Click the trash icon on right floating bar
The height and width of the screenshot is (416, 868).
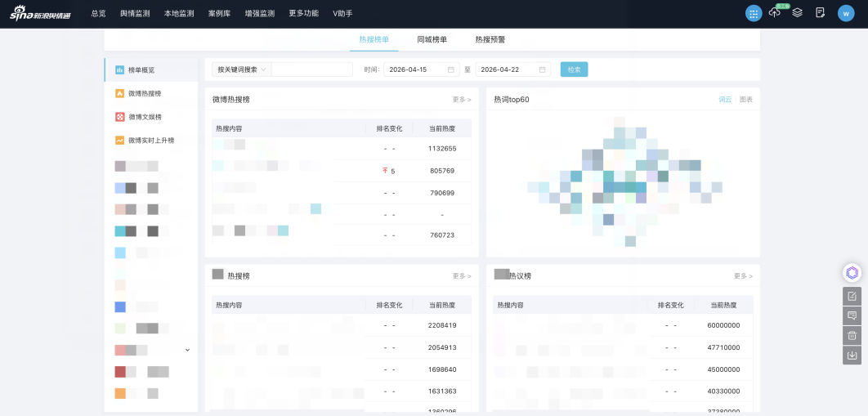pos(852,335)
